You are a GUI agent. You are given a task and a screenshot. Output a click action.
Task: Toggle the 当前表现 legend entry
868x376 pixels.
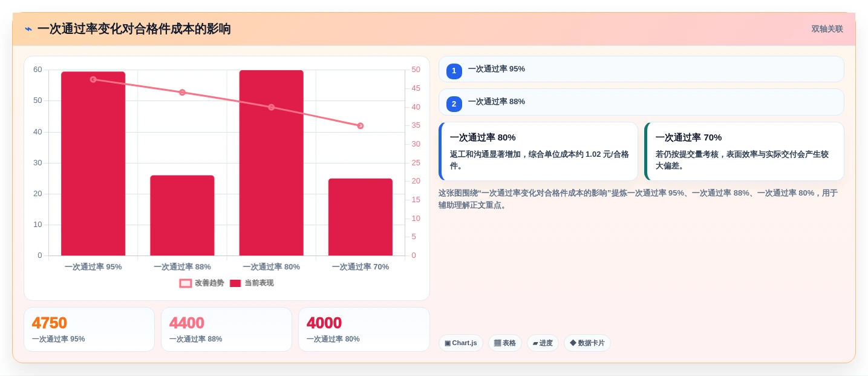tap(252, 283)
